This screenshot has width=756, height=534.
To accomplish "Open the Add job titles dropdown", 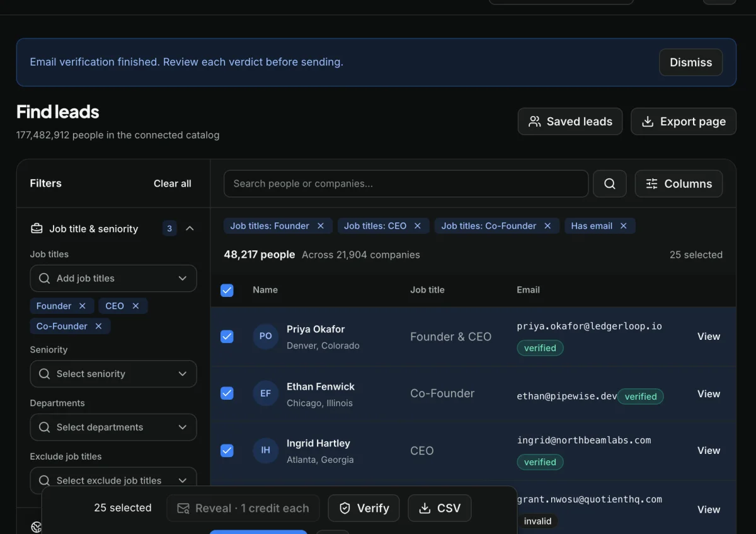I will click(x=113, y=278).
